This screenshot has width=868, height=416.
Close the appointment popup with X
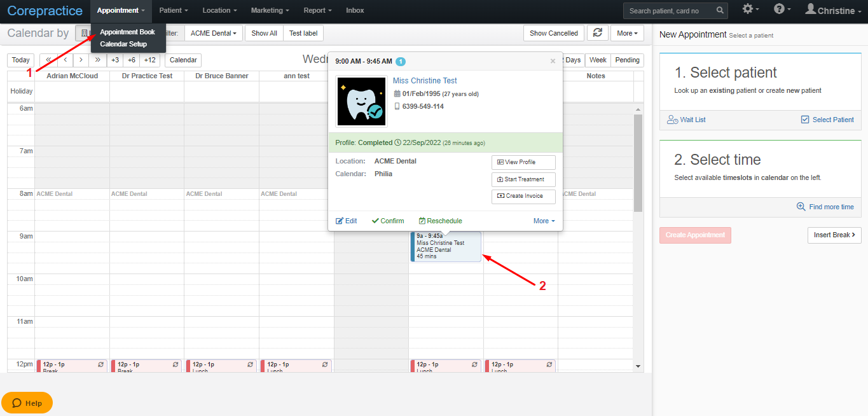[x=553, y=61]
